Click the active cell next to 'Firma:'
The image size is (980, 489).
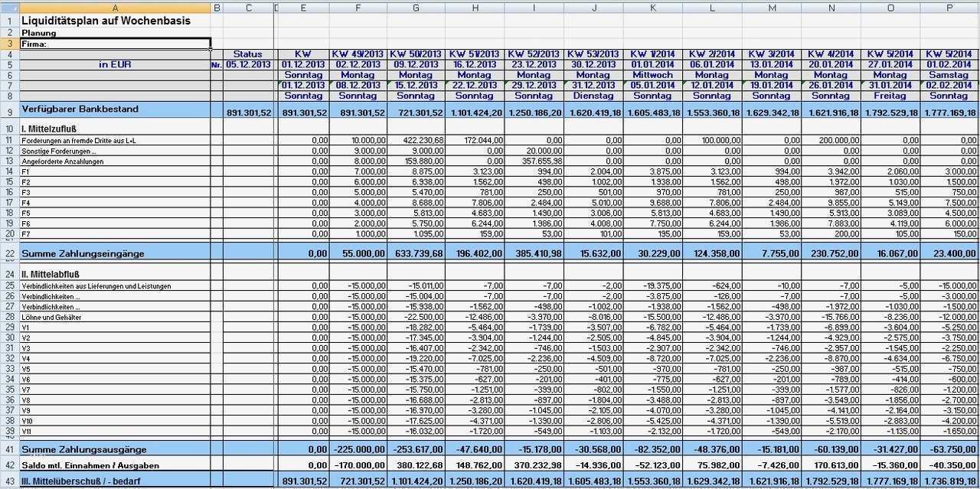(x=115, y=44)
